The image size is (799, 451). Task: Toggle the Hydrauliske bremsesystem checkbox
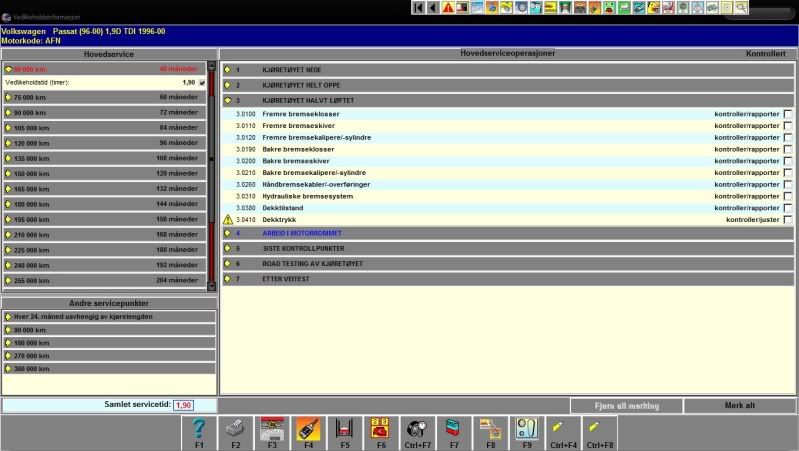tap(788, 196)
